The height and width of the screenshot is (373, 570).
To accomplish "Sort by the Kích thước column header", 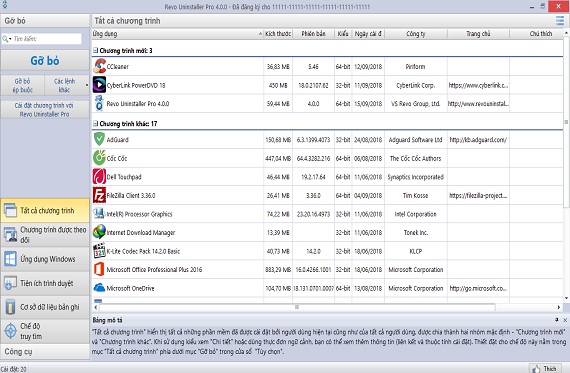I will (x=278, y=34).
